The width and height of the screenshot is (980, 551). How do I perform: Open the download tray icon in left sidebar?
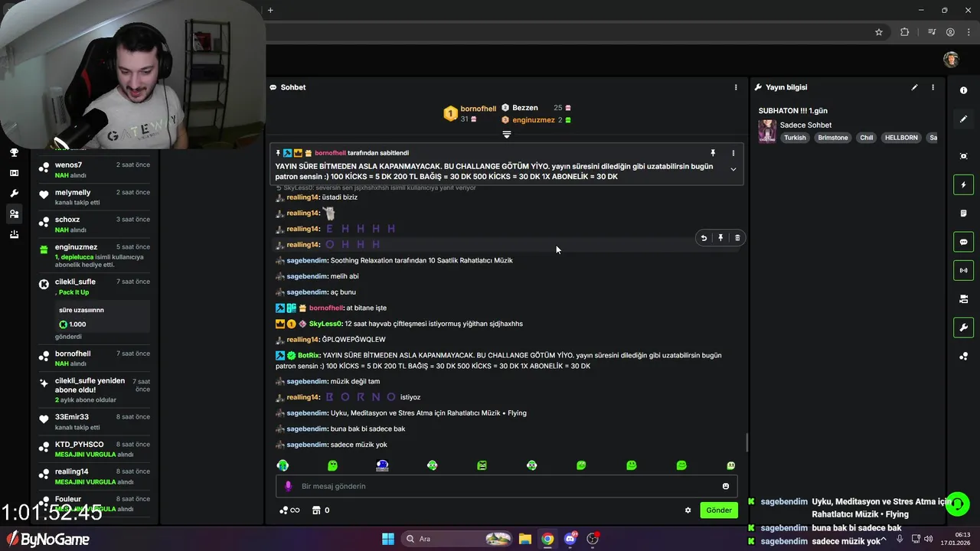pyautogui.click(x=14, y=235)
